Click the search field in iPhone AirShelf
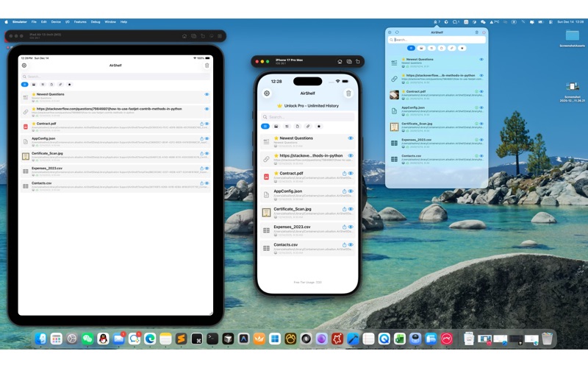Image resolution: width=588 pixels, height=368 pixels. tap(307, 116)
